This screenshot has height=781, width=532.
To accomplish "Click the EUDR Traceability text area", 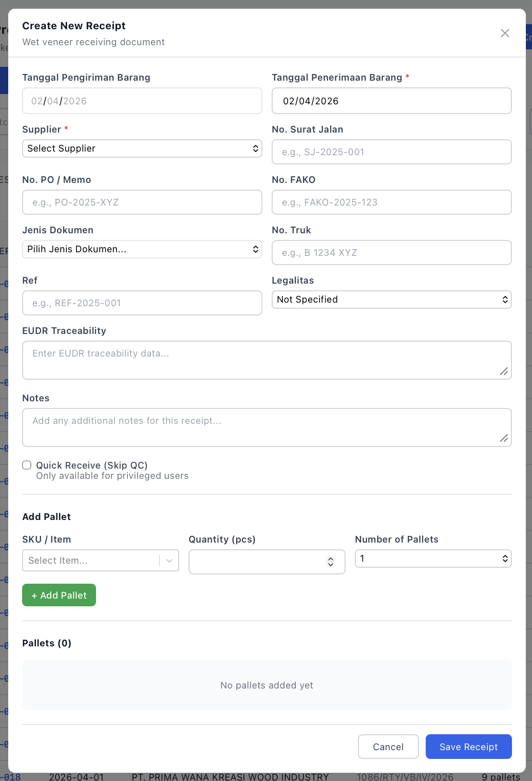I will click(x=267, y=360).
